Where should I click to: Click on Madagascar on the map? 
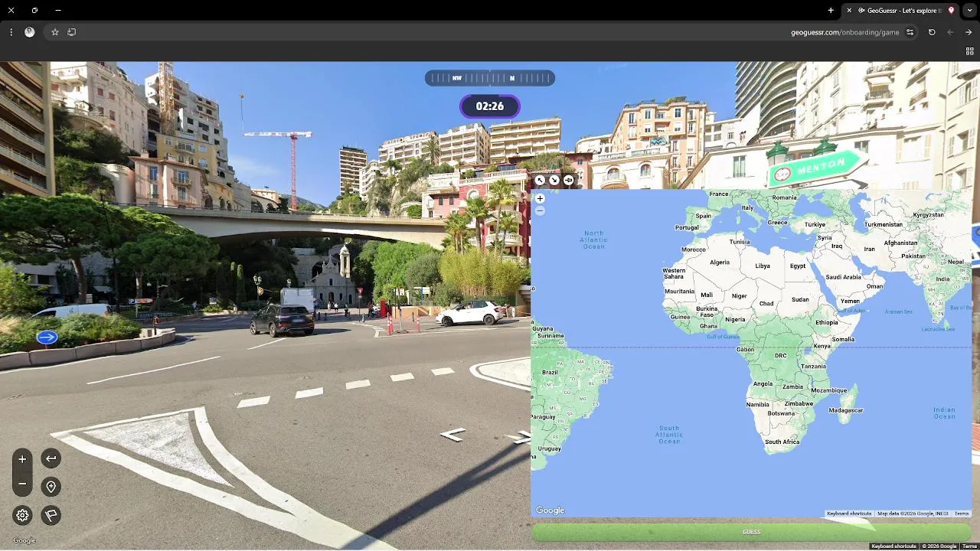(846, 410)
